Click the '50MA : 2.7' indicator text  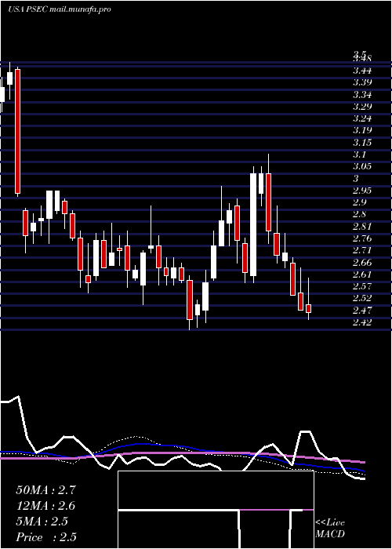coord(45,490)
